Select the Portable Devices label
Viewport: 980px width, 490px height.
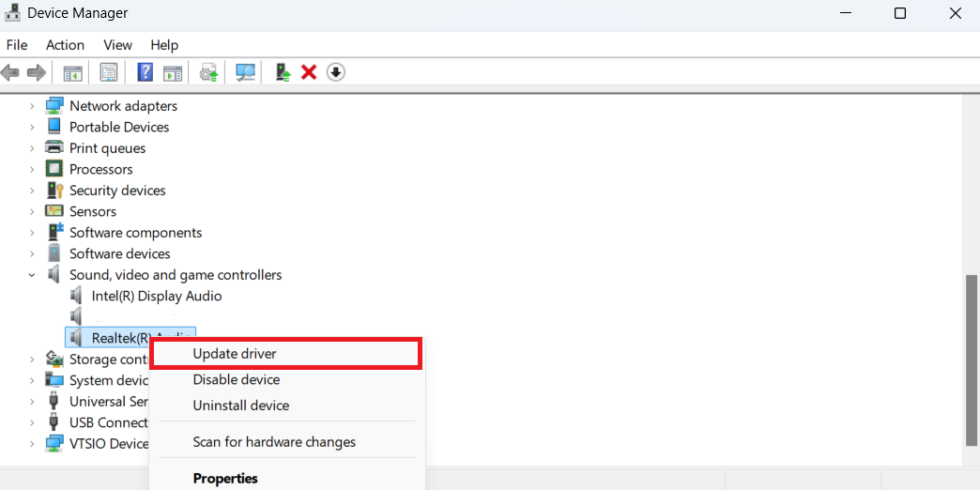(x=119, y=127)
